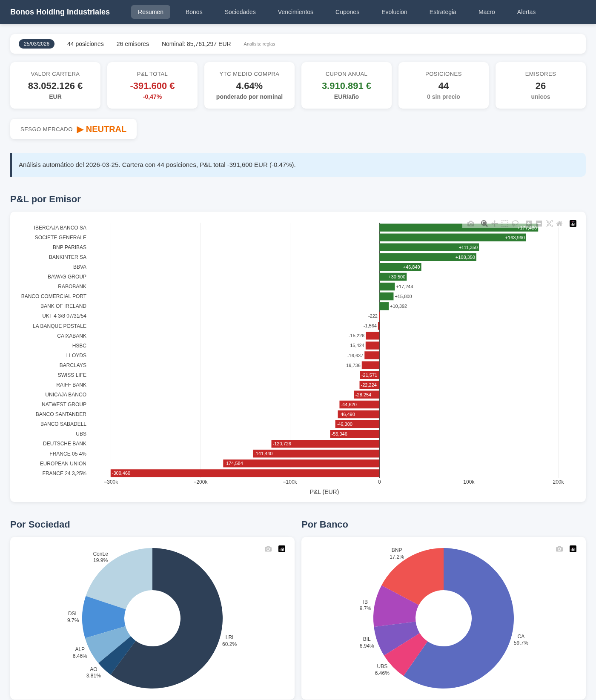The image size is (596, 700).
Task: Open Plotly logo link on Por Banco chart
Action: (x=573, y=549)
